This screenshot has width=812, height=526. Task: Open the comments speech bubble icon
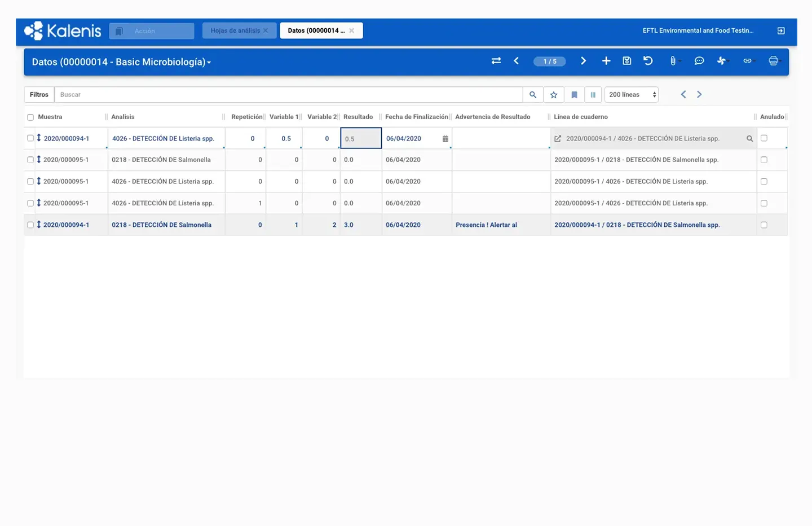click(699, 61)
